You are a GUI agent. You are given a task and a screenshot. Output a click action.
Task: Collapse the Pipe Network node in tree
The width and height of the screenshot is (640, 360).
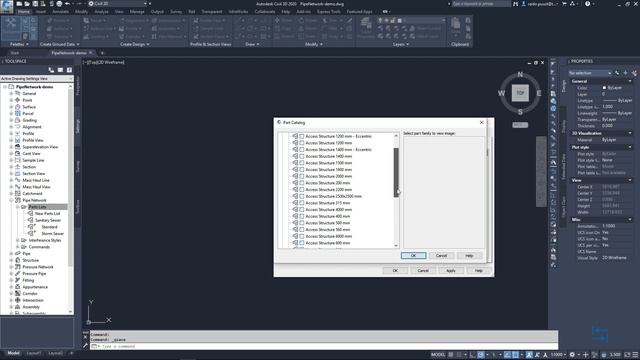click(x=11, y=200)
